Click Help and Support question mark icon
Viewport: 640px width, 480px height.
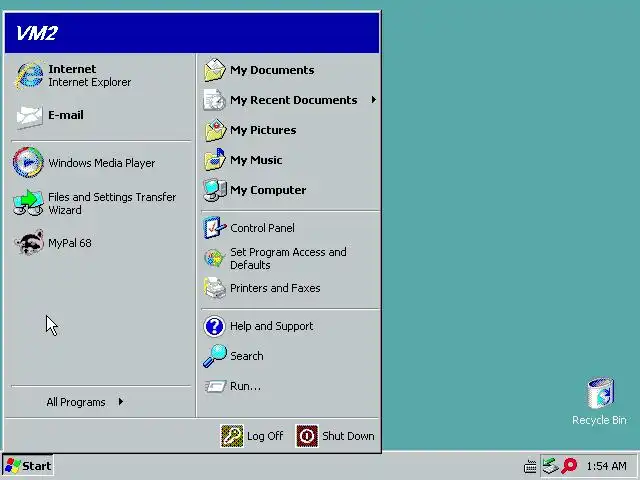(x=214, y=326)
